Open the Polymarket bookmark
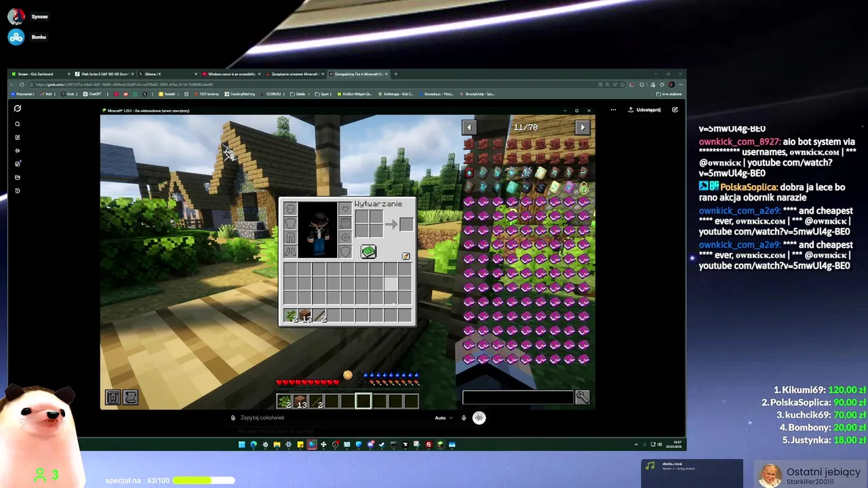Screen dimensions: 868x488 pos(21,94)
